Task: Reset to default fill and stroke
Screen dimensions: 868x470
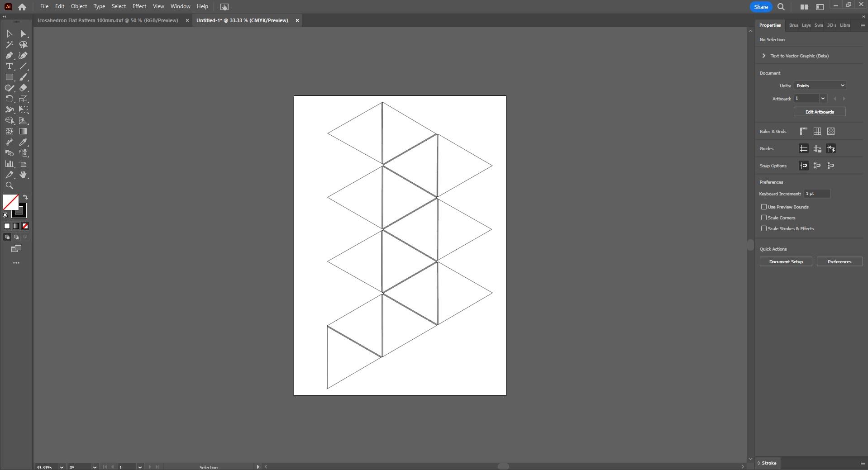Action: [5, 215]
